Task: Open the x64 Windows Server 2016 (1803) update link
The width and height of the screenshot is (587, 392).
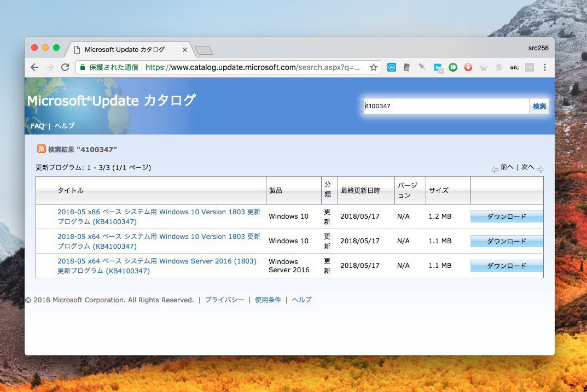Action: [x=157, y=266]
